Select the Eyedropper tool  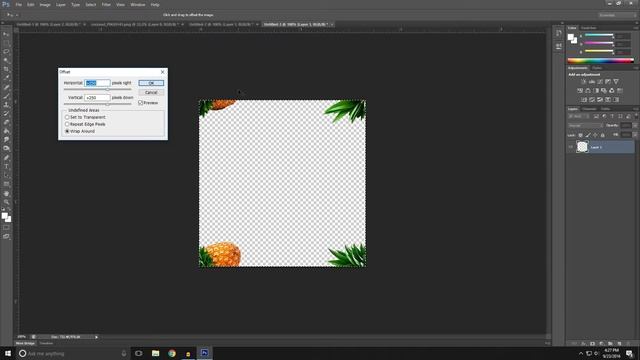6,78
